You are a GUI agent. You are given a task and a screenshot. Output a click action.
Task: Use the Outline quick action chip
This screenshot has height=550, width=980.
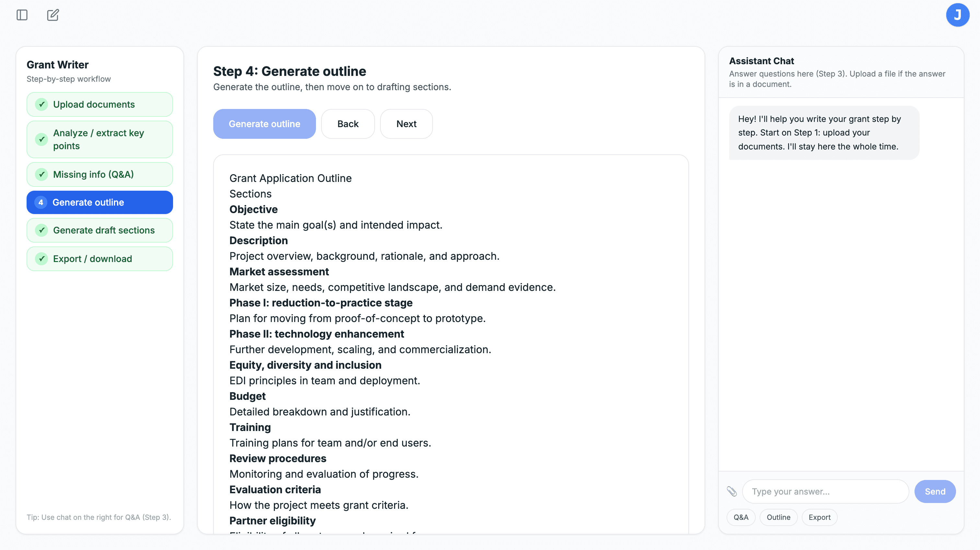point(778,517)
